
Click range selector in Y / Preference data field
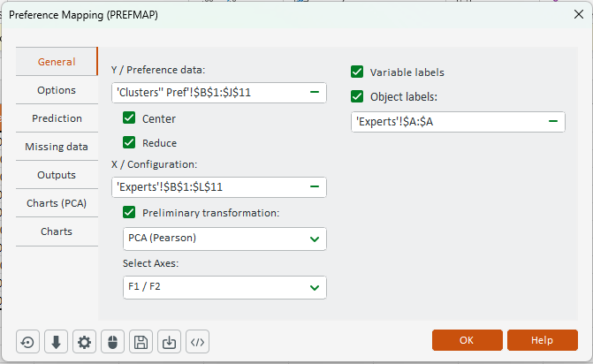pyautogui.click(x=315, y=92)
